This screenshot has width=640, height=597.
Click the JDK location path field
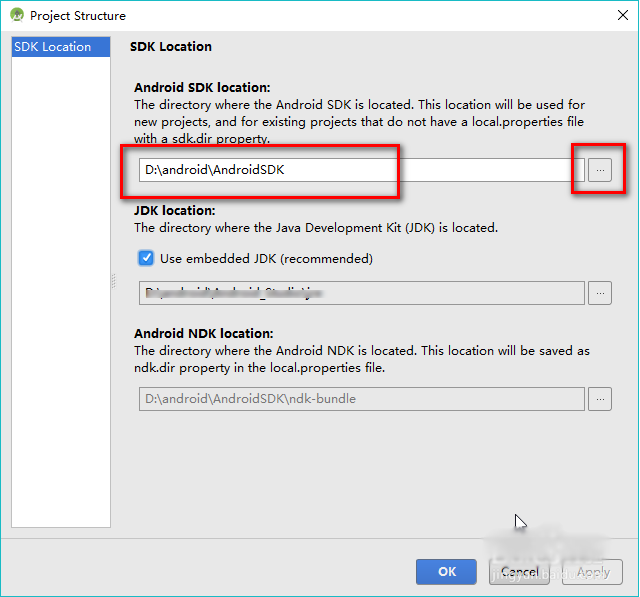tap(360, 293)
